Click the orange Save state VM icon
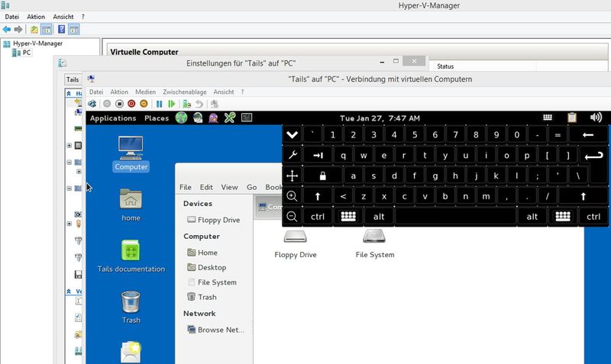Viewport: 611px width, 364px height. click(x=144, y=104)
